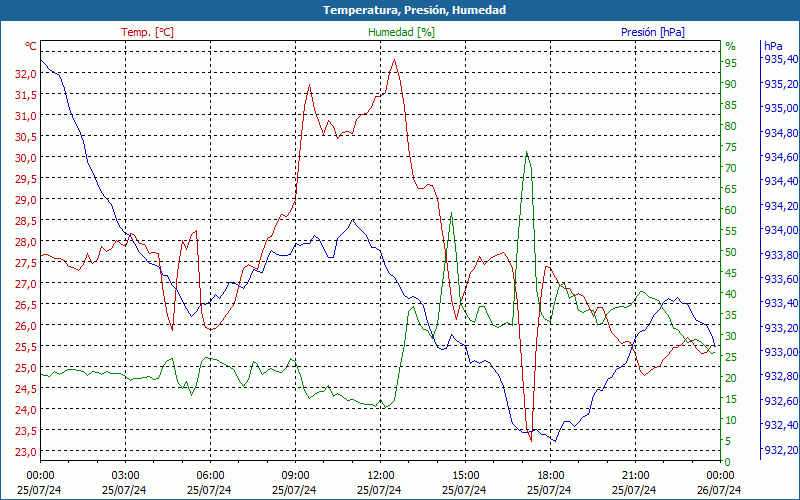Click the green "15" humidity axis value
The image size is (800, 500).
pyautogui.click(x=731, y=399)
